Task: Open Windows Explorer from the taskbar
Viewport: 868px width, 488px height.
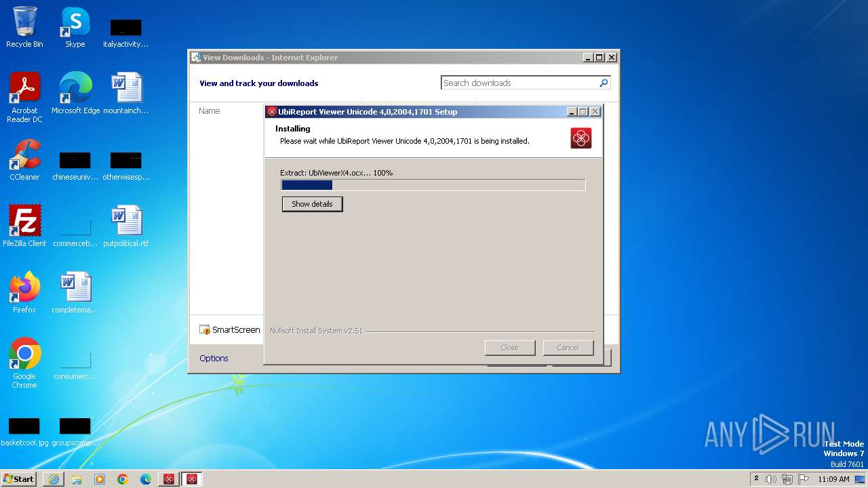Action: (77, 479)
